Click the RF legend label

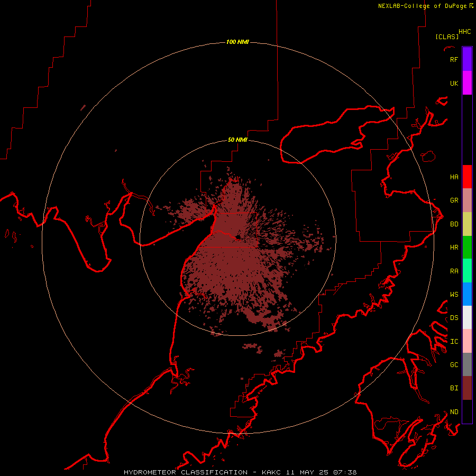click(x=454, y=59)
